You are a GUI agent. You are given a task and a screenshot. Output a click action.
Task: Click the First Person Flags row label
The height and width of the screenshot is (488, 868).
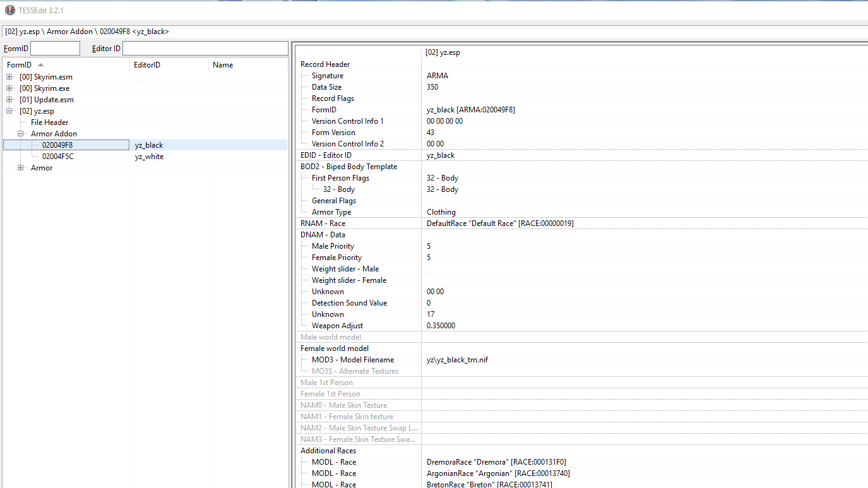[340, 178]
